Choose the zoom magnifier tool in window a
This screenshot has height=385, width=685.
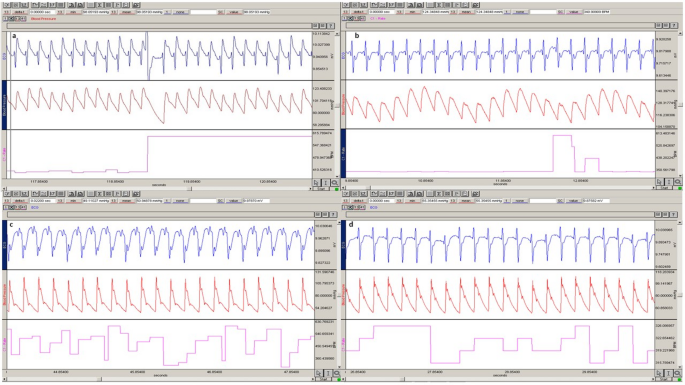tap(335, 183)
